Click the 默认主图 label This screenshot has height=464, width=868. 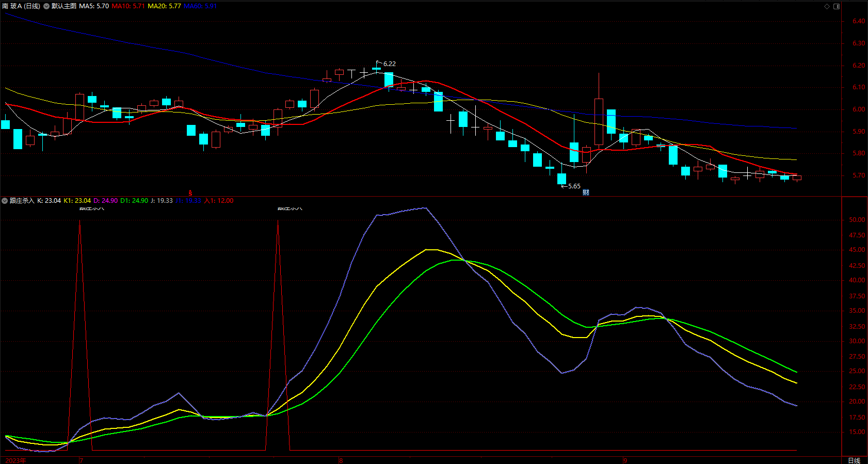[x=64, y=6]
